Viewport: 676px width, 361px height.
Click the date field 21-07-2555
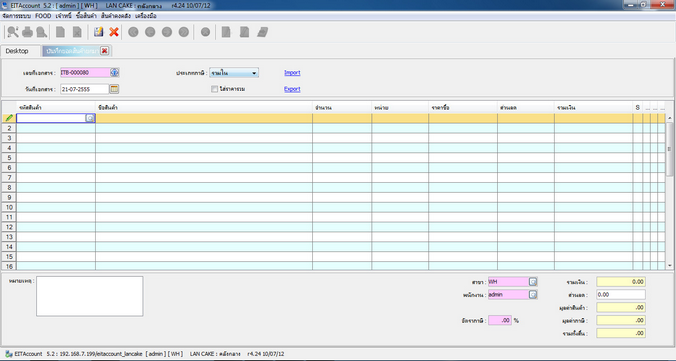[x=84, y=89]
